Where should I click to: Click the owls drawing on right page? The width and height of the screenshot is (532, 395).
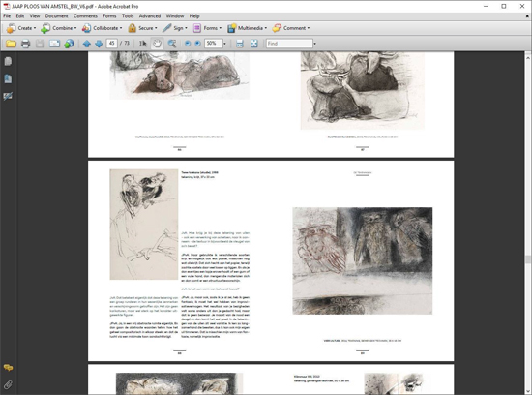pos(363,260)
